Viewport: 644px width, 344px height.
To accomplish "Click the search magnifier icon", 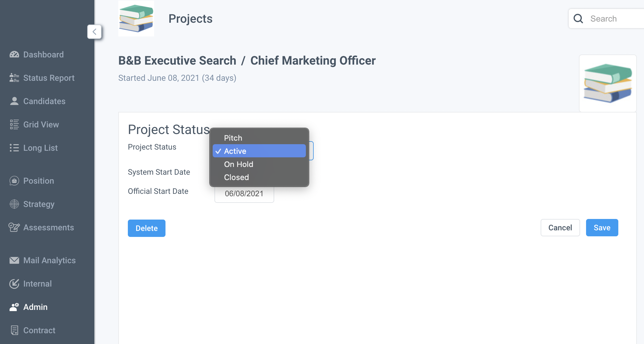I will click(x=578, y=19).
